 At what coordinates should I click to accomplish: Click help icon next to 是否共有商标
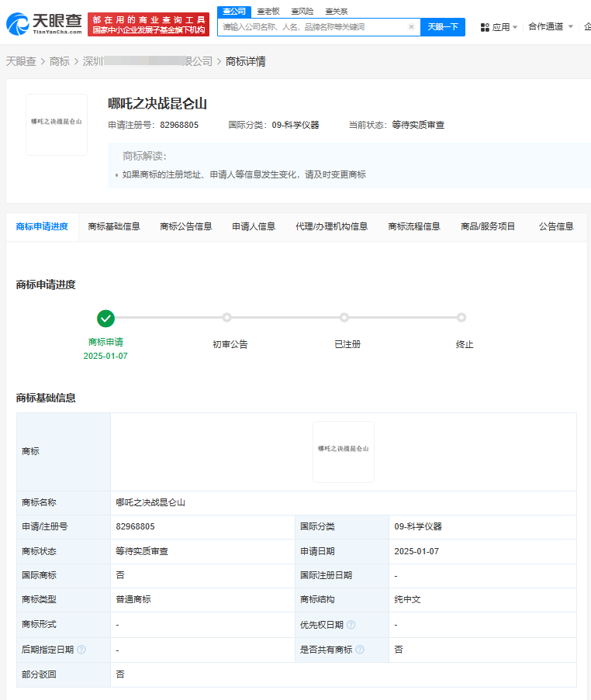[360, 650]
